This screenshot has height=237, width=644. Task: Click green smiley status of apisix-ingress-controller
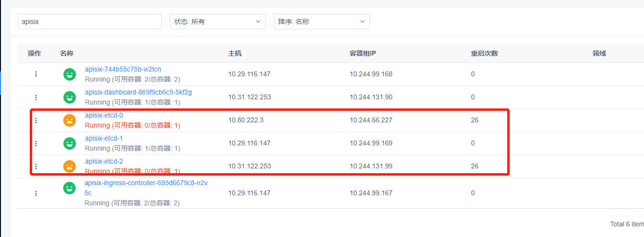[70, 188]
